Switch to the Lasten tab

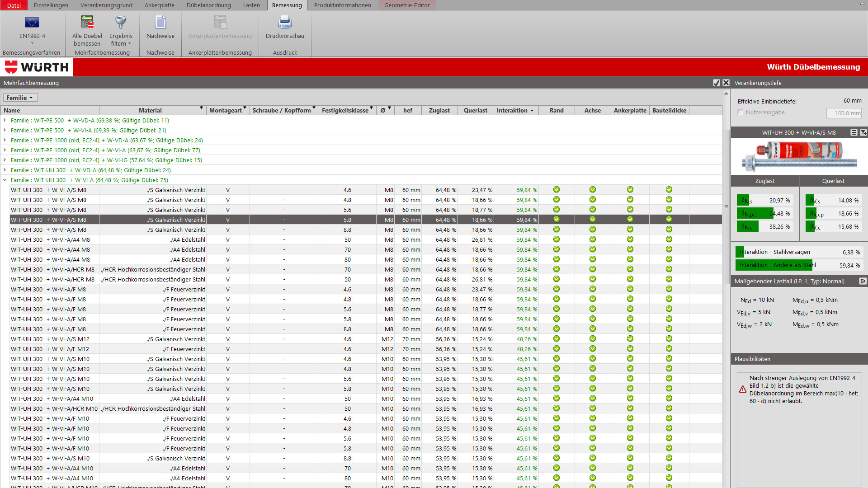pos(251,5)
